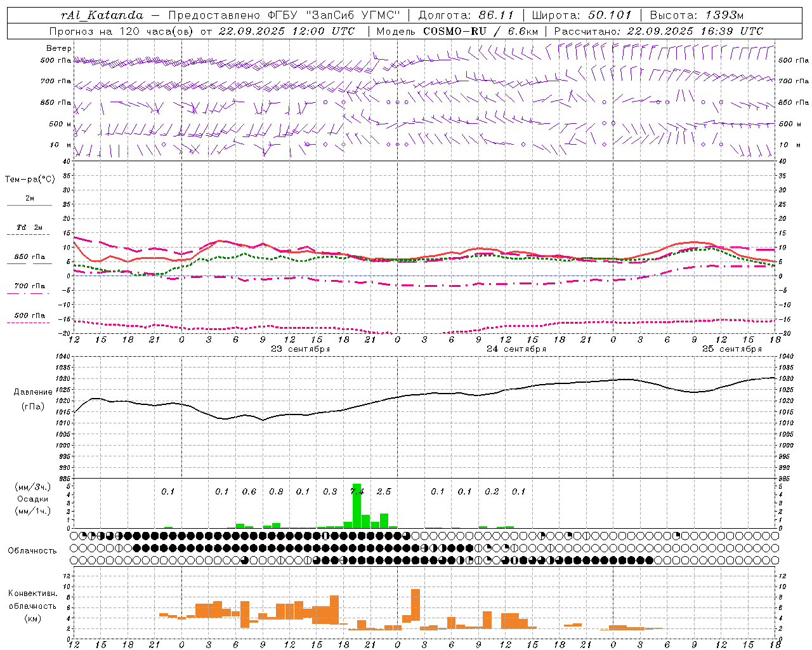Click the '500 гПа' legend in temperature panel
The height and width of the screenshot is (650, 812).
click(x=29, y=315)
